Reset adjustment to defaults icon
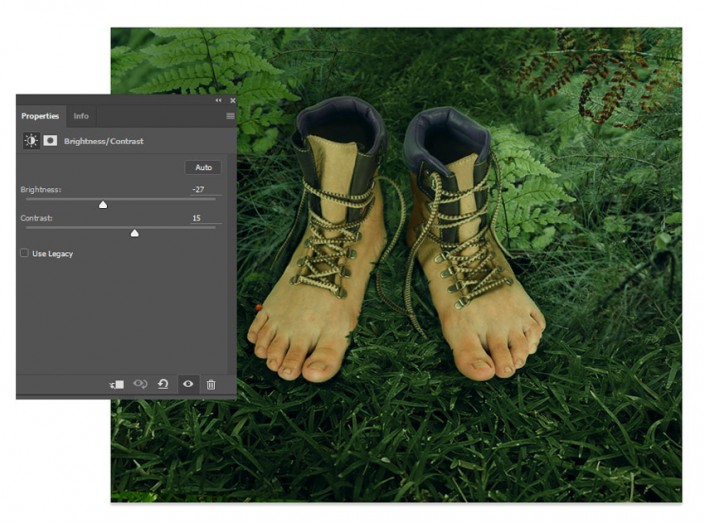The height and width of the screenshot is (523, 705). point(163,384)
